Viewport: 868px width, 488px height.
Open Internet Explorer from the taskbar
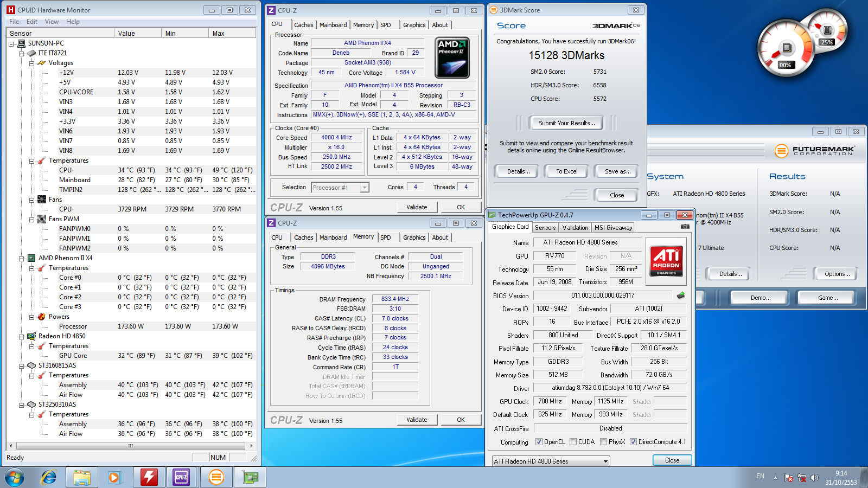(x=49, y=477)
